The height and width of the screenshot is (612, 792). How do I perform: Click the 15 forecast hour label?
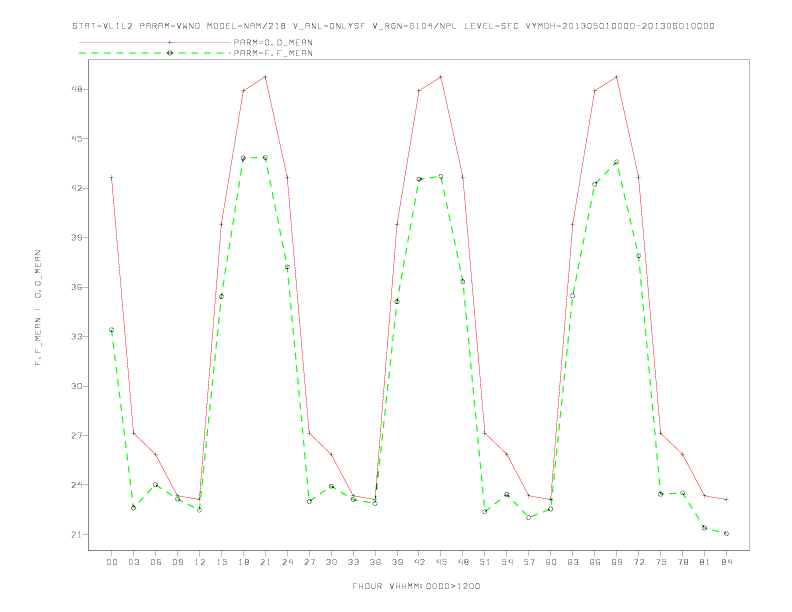coord(221,562)
